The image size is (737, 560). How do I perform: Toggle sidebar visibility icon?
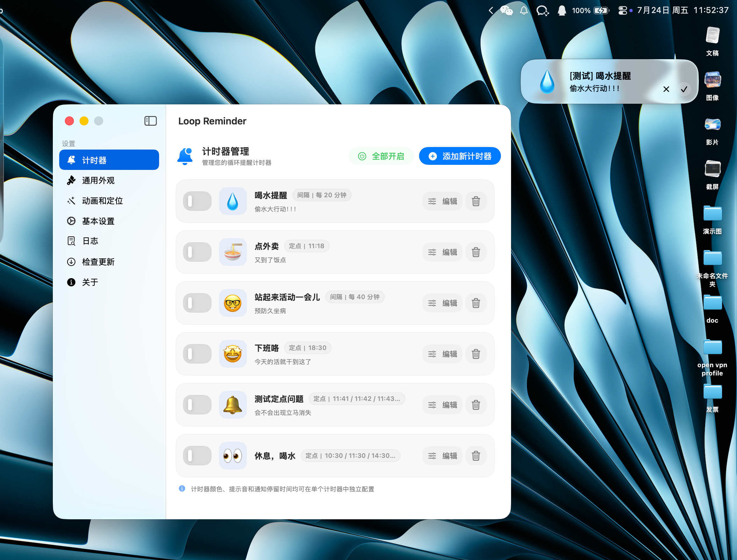(150, 121)
